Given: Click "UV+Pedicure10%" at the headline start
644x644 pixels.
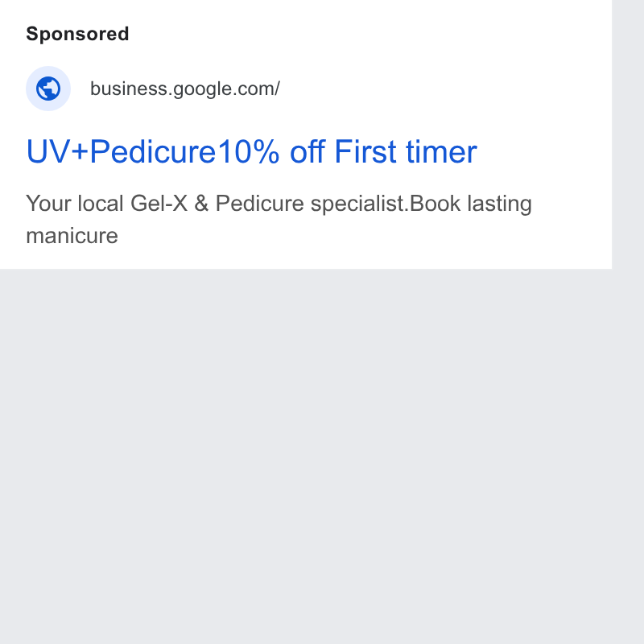Looking at the screenshot, I should pyautogui.click(x=153, y=152).
